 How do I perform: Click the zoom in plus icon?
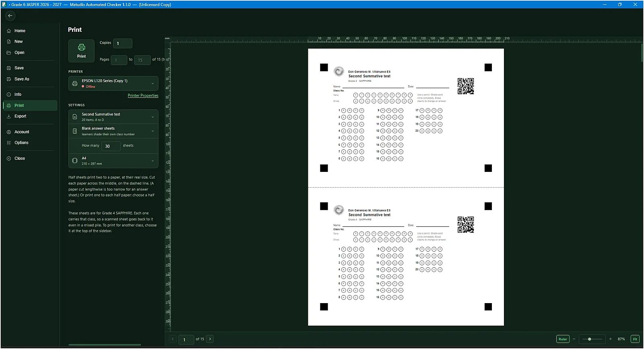pyautogui.click(x=611, y=339)
